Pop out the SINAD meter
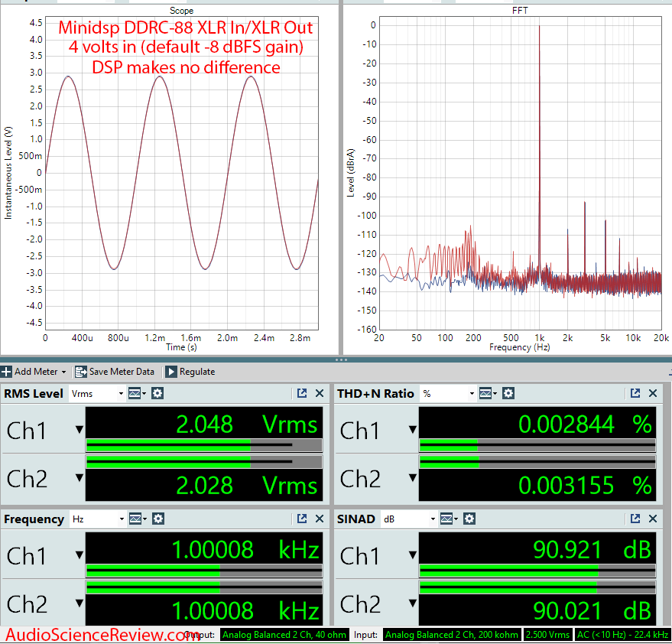Screen dimensions: 672x644 [635, 519]
